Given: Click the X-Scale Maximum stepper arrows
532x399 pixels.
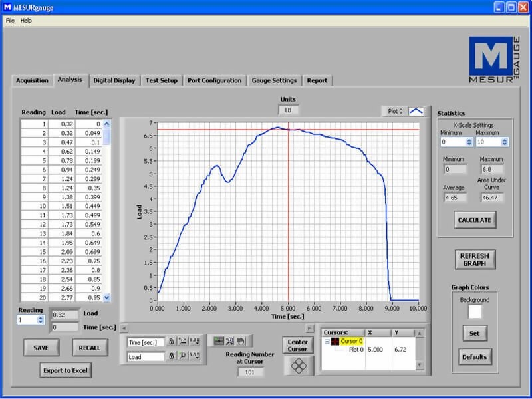Looking at the screenshot, I should coord(505,142).
